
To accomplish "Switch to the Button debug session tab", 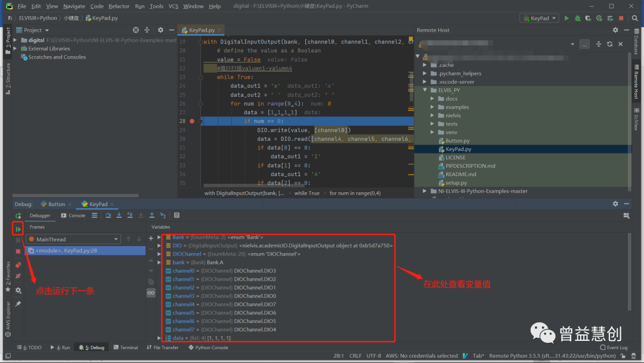I will click(x=56, y=204).
